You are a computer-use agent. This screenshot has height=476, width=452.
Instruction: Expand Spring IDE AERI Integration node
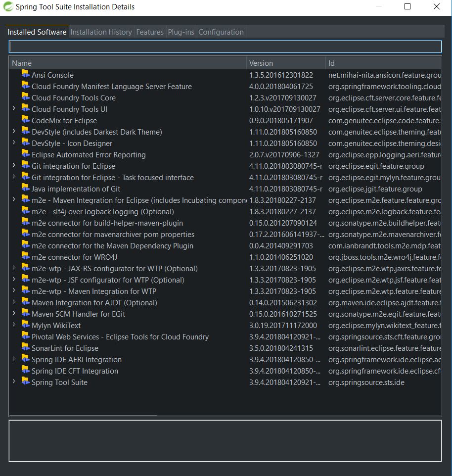click(14, 359)
